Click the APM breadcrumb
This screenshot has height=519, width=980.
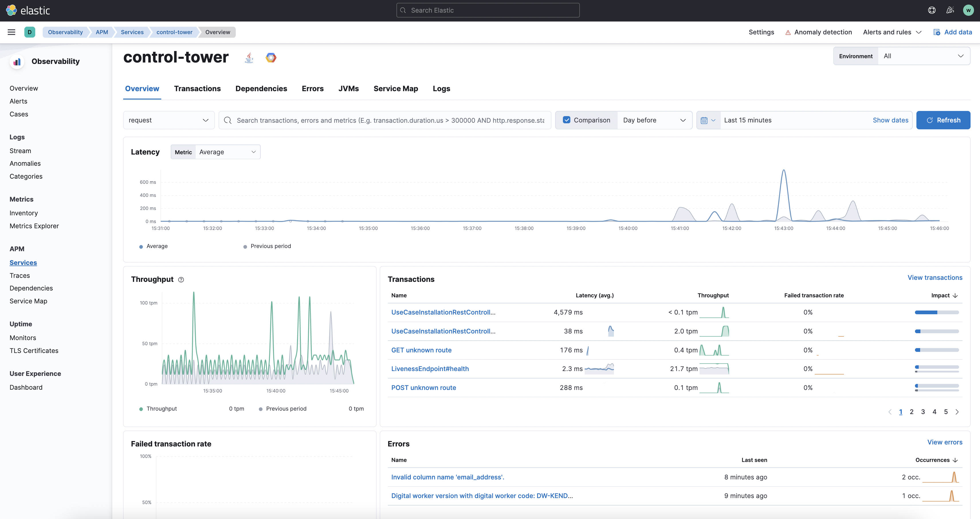click(x=102, y=32)
